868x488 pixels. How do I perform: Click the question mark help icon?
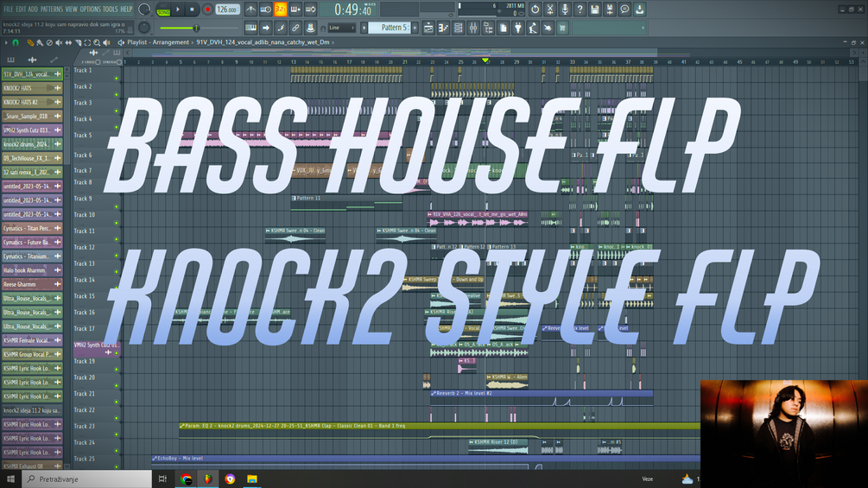pyautogui.click(x=580, y=10)
